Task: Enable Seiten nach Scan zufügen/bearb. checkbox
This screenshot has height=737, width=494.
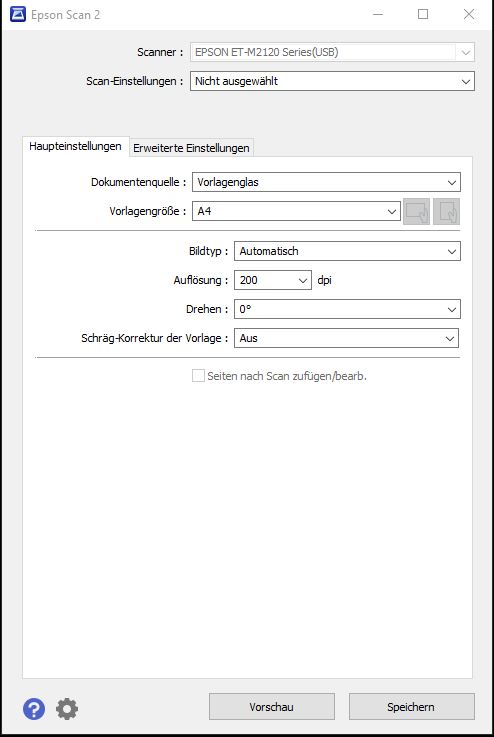Action: (x=198, y=376)
